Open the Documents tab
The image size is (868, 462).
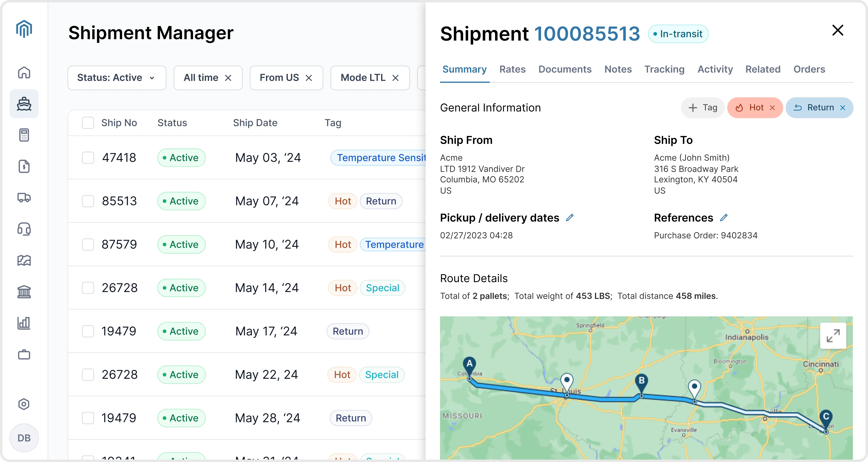click(x=565, y=69)
